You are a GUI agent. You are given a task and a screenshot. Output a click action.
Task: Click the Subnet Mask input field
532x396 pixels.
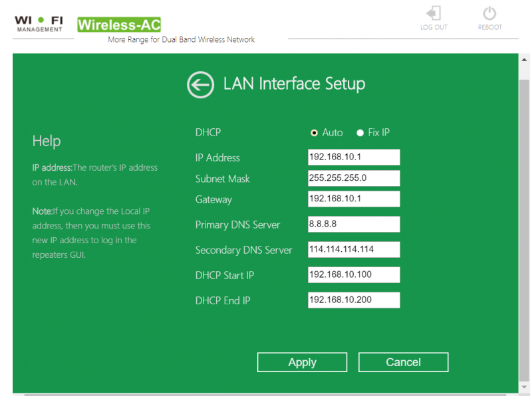pyautogui.click(x=354, y=178)
